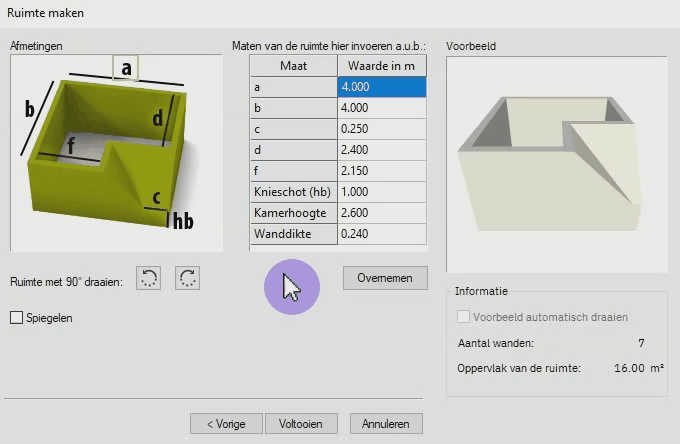The width and height of the screenshot is (680, 444).
Task: Edit the Knieschot (hb) value 1.000
Action: pyautogui.click(x=382, y=192)
